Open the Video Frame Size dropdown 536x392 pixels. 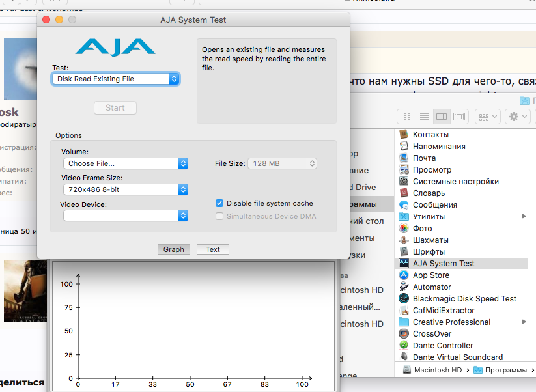point(126,189)
